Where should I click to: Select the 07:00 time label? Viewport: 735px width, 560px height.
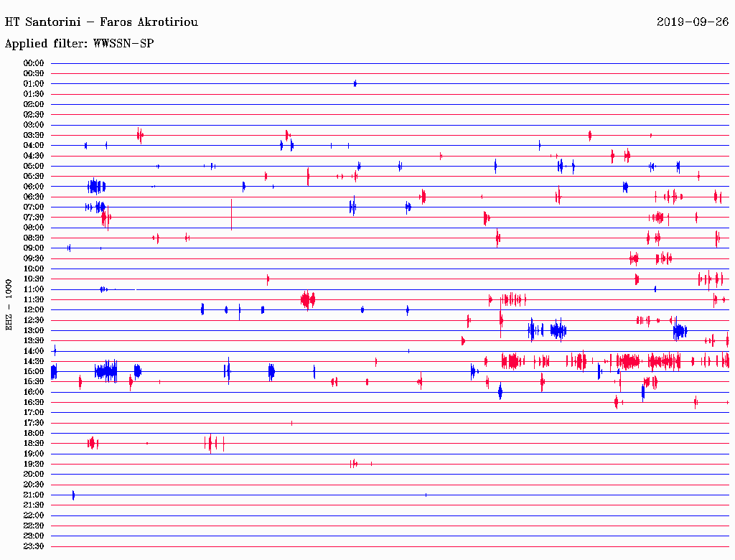(x=34, y=207)
